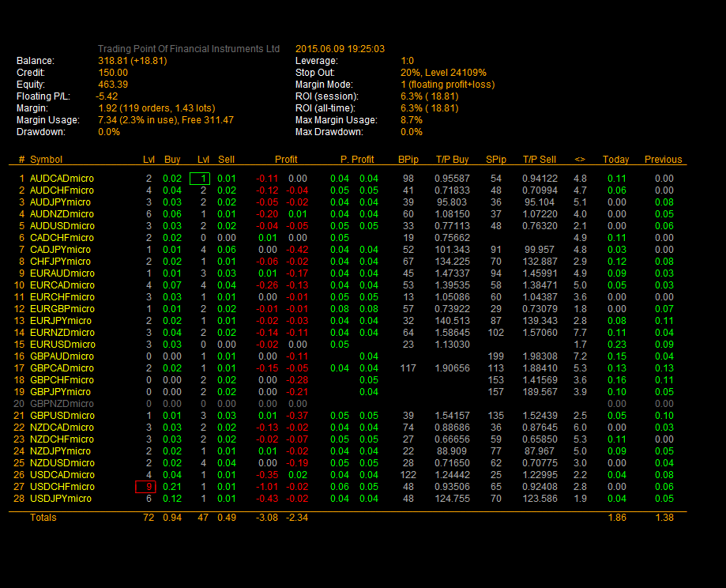Click the Equity value 463.39
Viewport: 726px width, 588px height.
click(113, 85)
